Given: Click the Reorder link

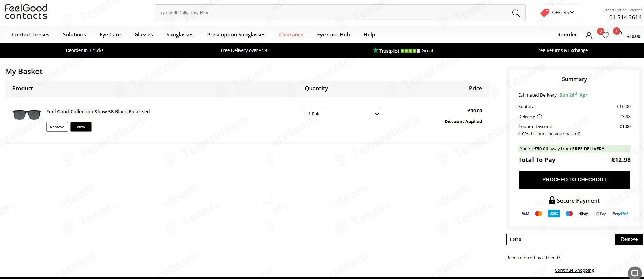Looking at the screenshot, I should point(567,35).
